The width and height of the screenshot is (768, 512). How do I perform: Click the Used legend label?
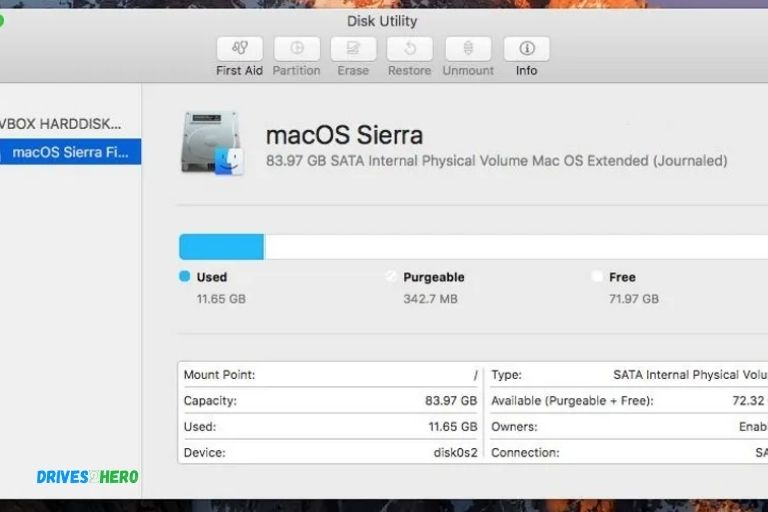click(x=212, y=277)
